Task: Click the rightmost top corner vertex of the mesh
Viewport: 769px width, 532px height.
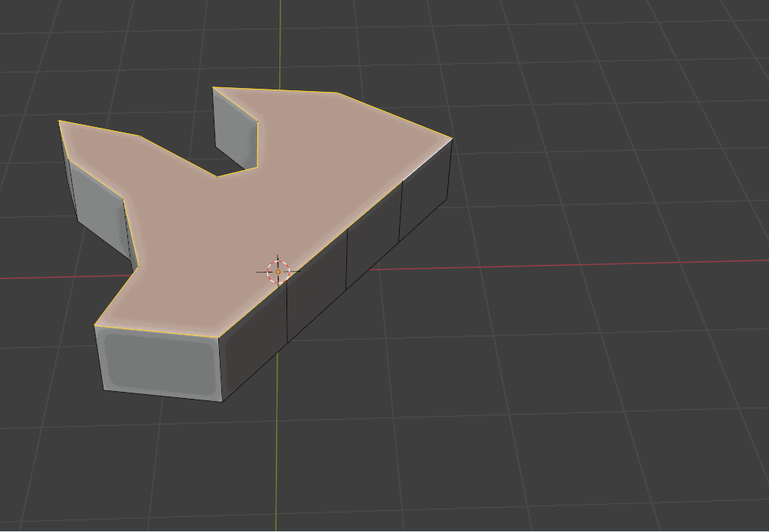Action: 452,139
